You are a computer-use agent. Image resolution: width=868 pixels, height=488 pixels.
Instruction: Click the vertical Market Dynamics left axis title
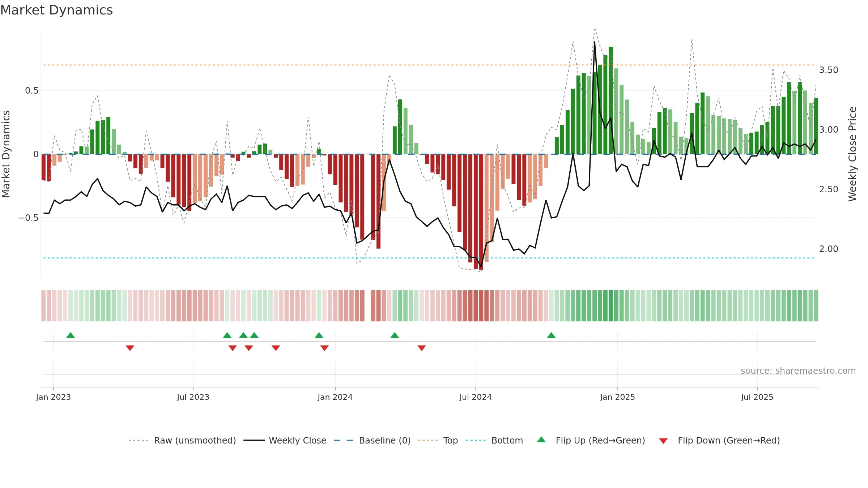(6, 154)
